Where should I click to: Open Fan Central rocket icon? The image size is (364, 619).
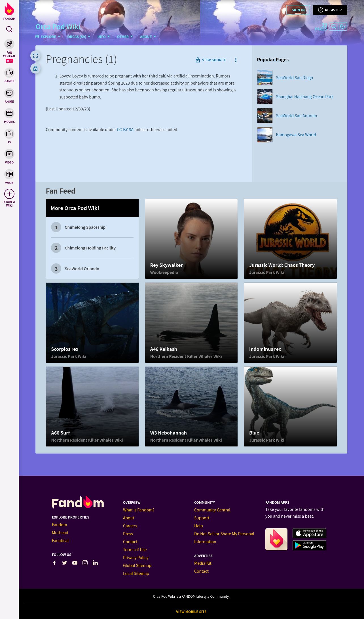pos(9,44)
